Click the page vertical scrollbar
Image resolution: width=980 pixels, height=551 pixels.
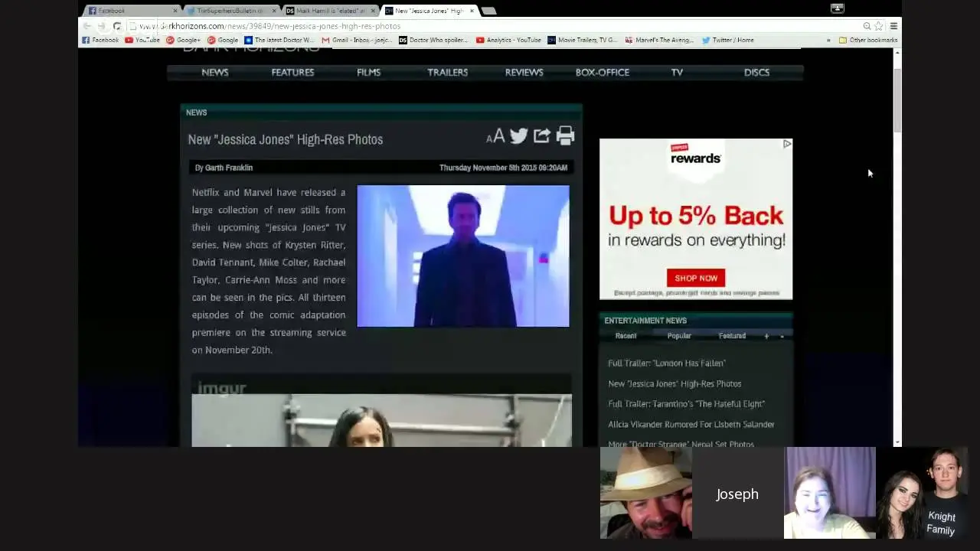point(897,99)
